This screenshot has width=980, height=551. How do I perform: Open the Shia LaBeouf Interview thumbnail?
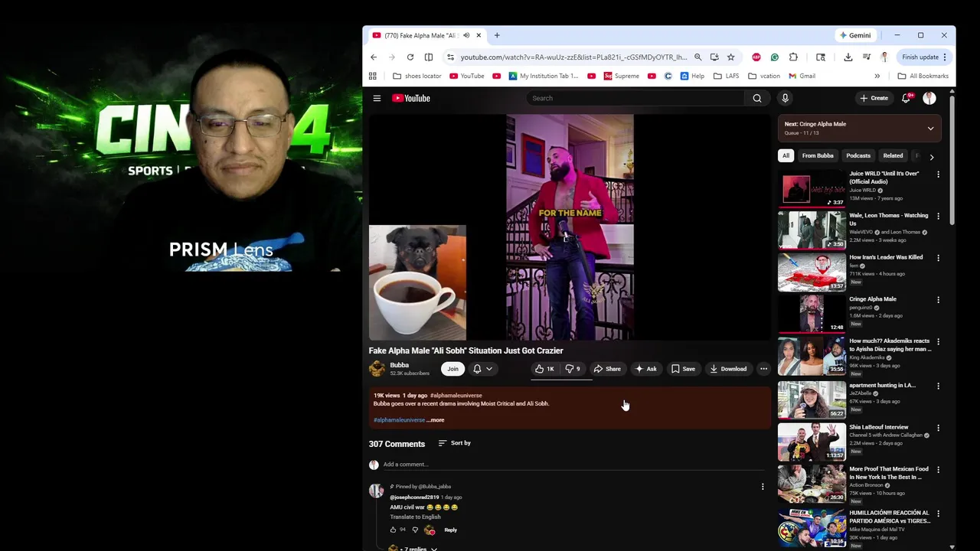click(x=812, y=442)
